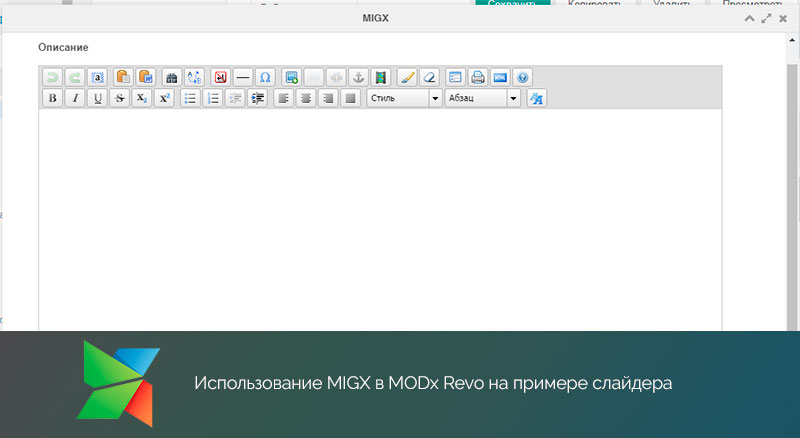Click the Просмотреть button behind the dialog

tap(752, 3)
